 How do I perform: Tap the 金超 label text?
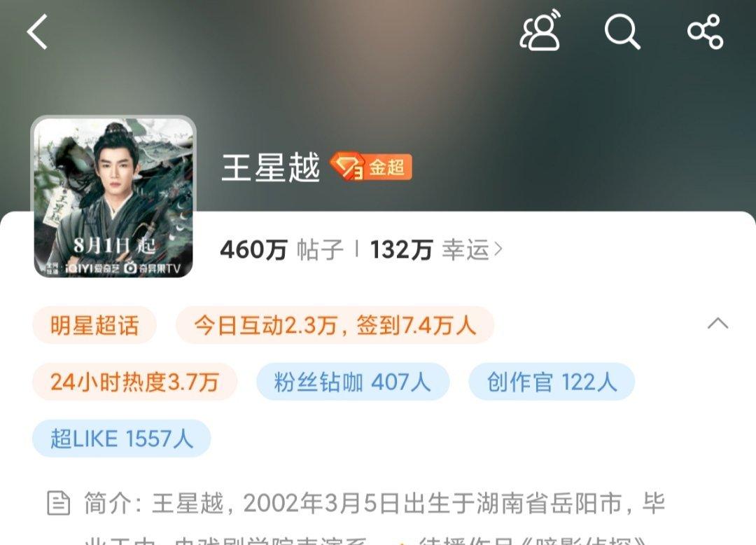click(x=386, y=167)
